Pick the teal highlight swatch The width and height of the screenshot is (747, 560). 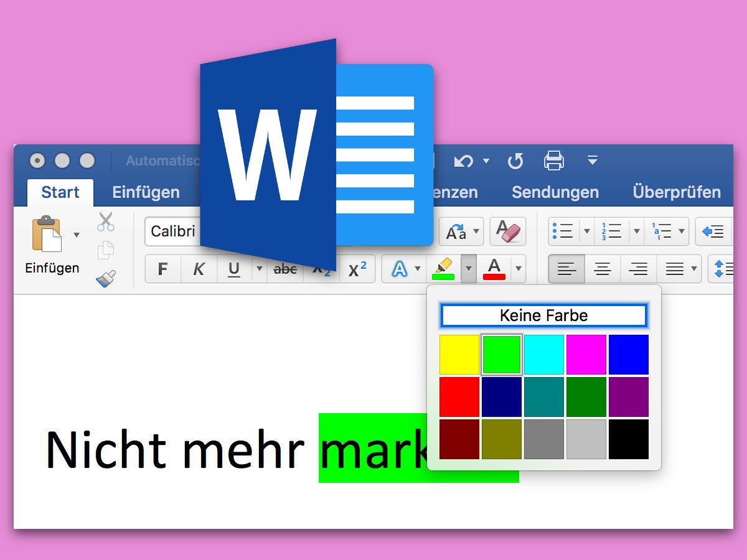(x=544, y=397)
